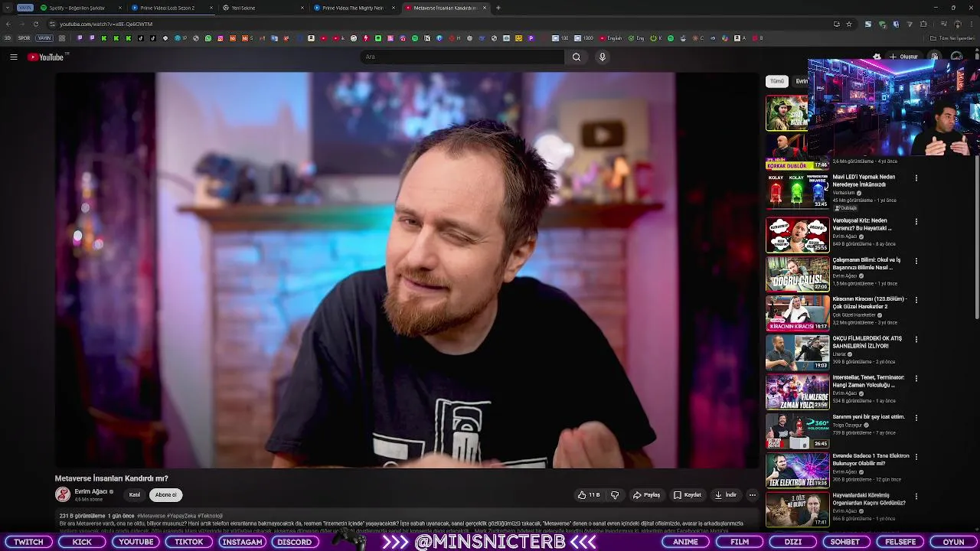980x551 pixels.
Task: Open a new browser tab
Action: coord(498,8)
